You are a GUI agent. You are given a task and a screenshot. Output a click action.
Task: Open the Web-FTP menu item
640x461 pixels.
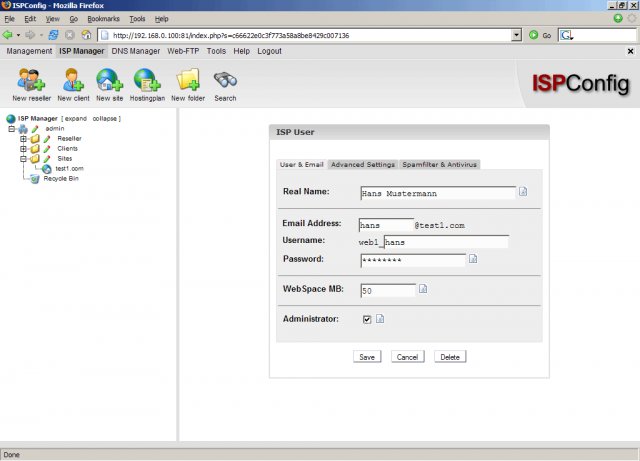coord(183,51)
